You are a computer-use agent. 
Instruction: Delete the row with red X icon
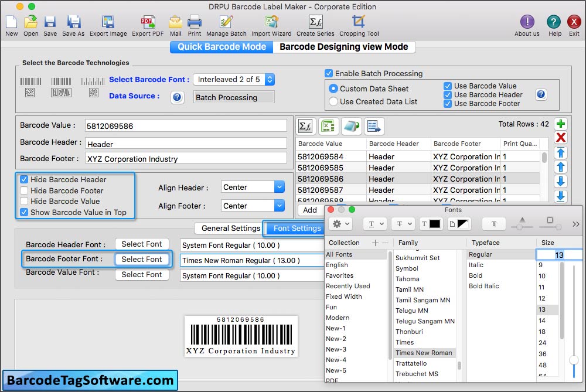point(561,138)
